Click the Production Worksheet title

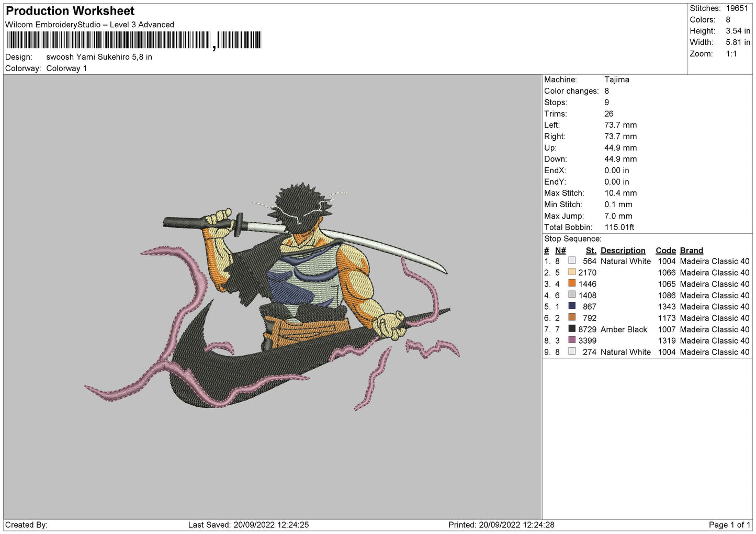coord(70,11)
